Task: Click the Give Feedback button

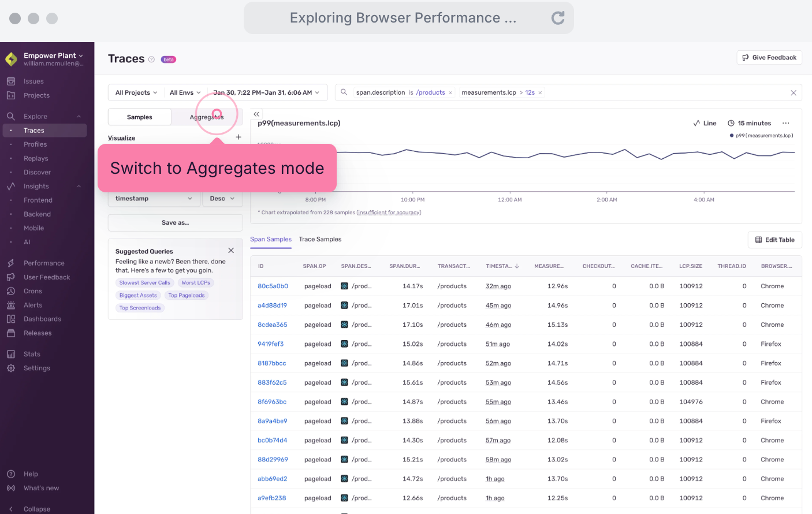Action: pos(769,58)
